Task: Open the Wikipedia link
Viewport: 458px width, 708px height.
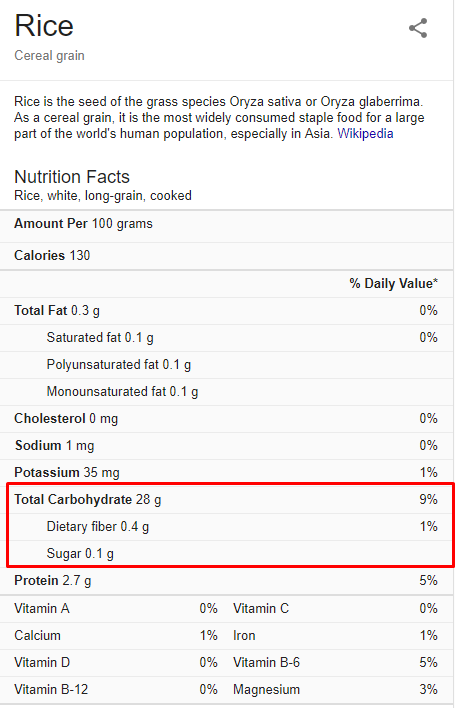Action: (365, 134)
